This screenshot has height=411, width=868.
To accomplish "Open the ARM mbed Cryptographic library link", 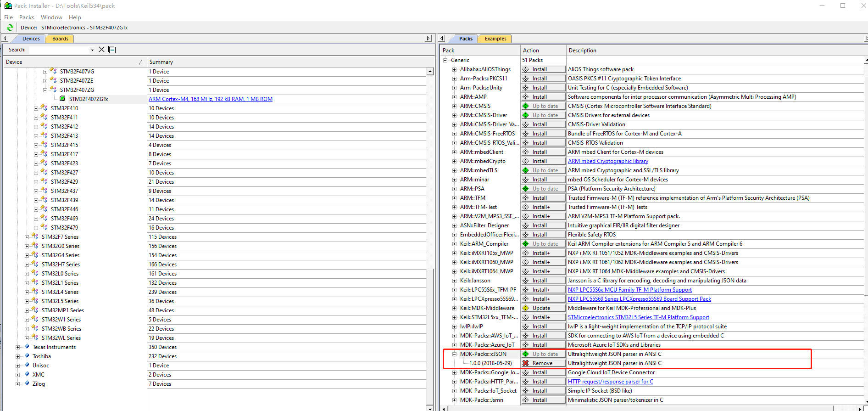I will 608,161.
